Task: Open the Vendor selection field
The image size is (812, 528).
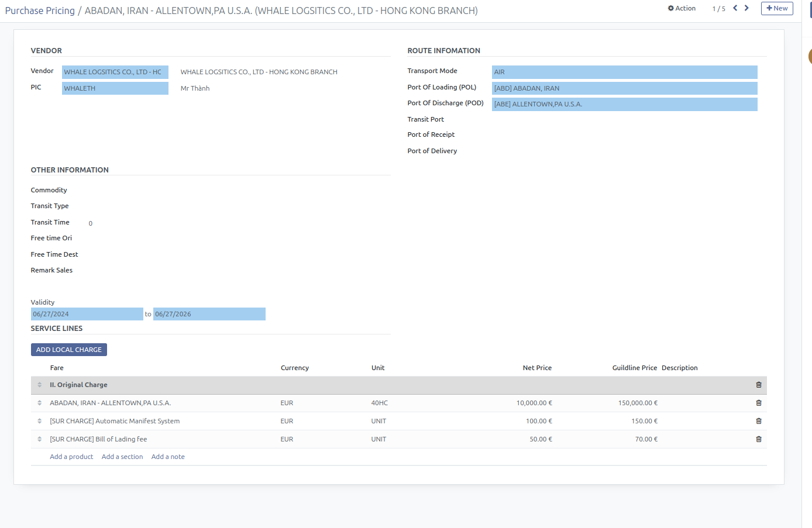Action: [x=115, y=72]
